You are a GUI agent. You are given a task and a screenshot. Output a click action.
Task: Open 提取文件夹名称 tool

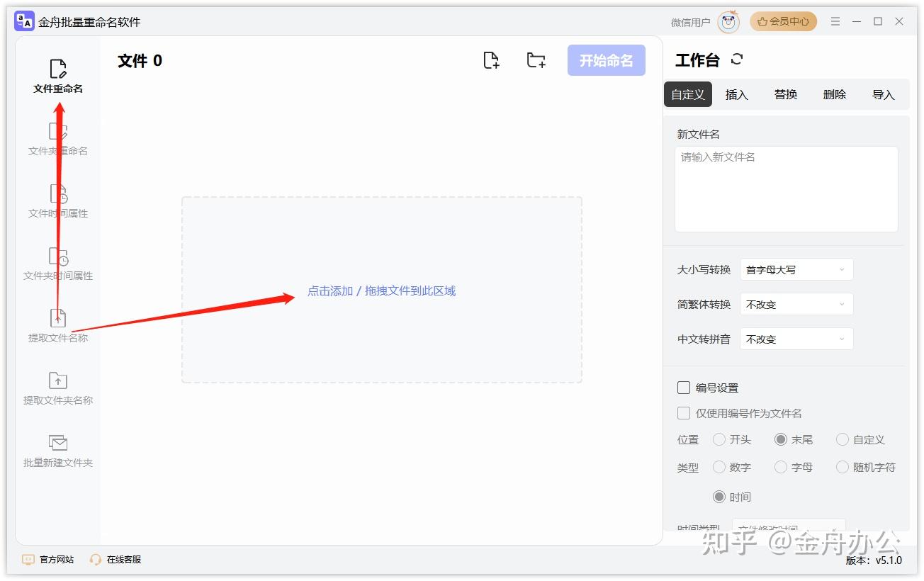57,388
